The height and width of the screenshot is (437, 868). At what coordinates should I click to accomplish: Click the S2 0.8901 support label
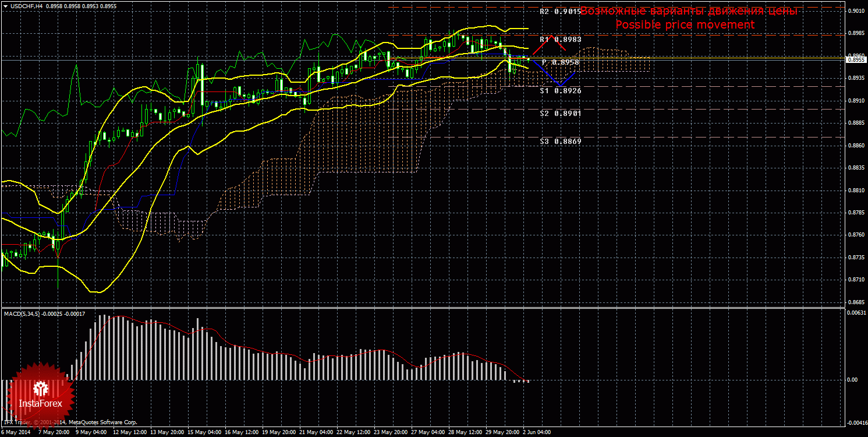(x=560, y=114)
